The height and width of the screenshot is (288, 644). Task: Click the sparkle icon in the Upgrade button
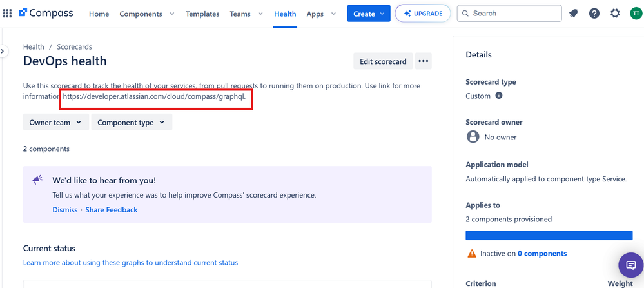tap(407, 14)
